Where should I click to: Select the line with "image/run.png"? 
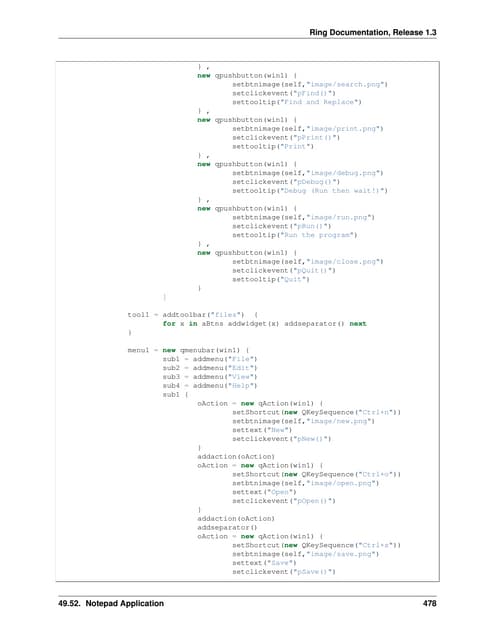coord(303,218)
